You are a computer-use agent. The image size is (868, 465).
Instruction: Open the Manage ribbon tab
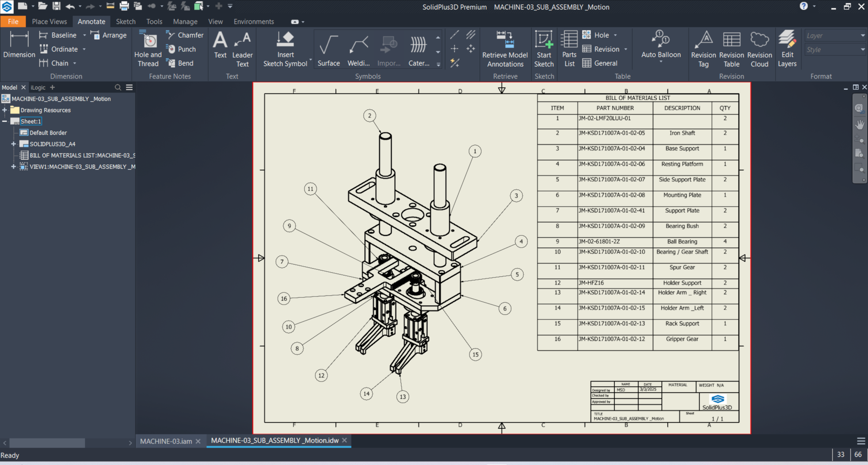click(185, 22)
